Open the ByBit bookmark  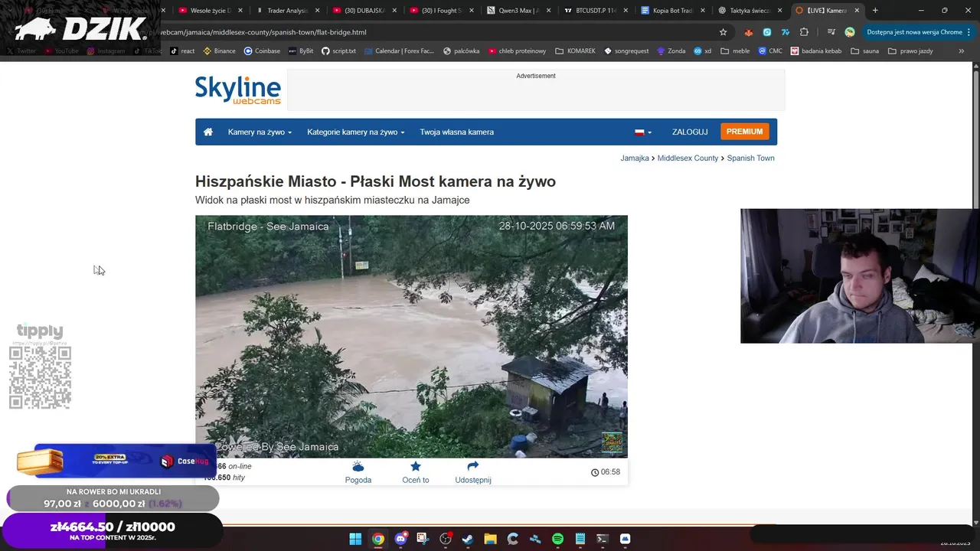300,51
